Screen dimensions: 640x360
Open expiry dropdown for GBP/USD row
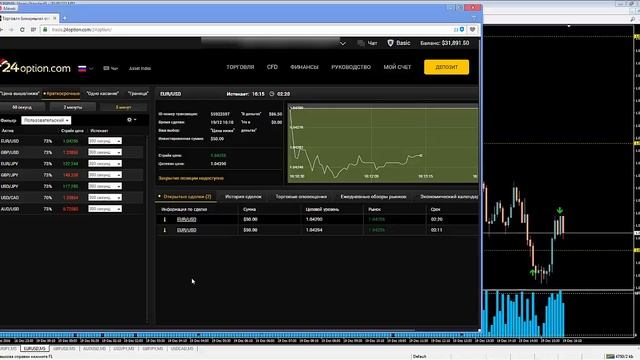[x=105, y=152]
